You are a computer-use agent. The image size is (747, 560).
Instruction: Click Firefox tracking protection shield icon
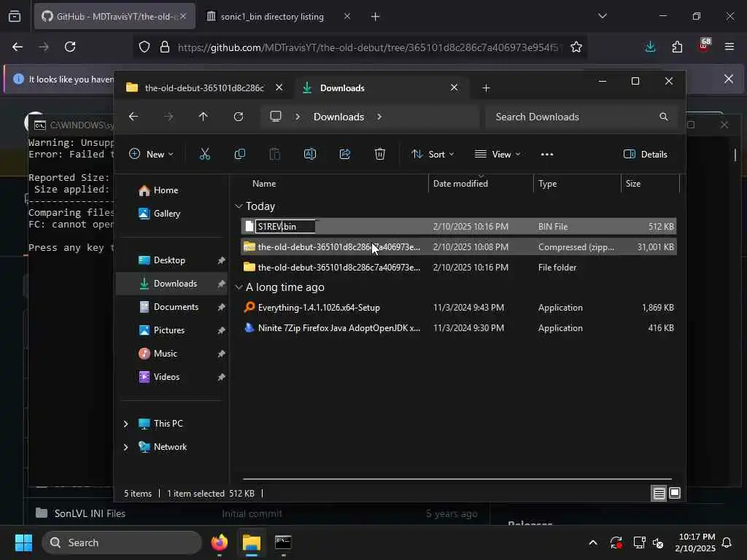[x=144, y=47]
